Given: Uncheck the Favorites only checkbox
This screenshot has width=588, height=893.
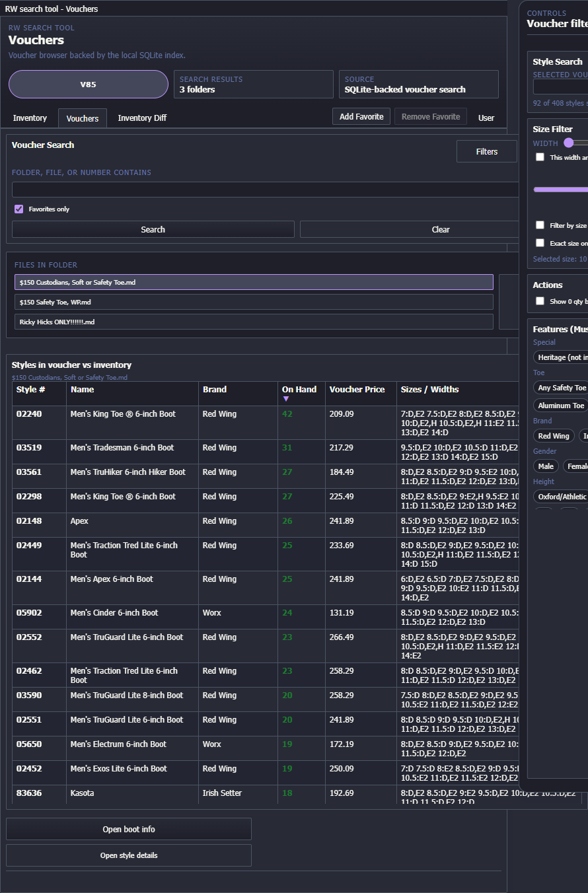Looking at the screenshot, I should click(19, 209).
